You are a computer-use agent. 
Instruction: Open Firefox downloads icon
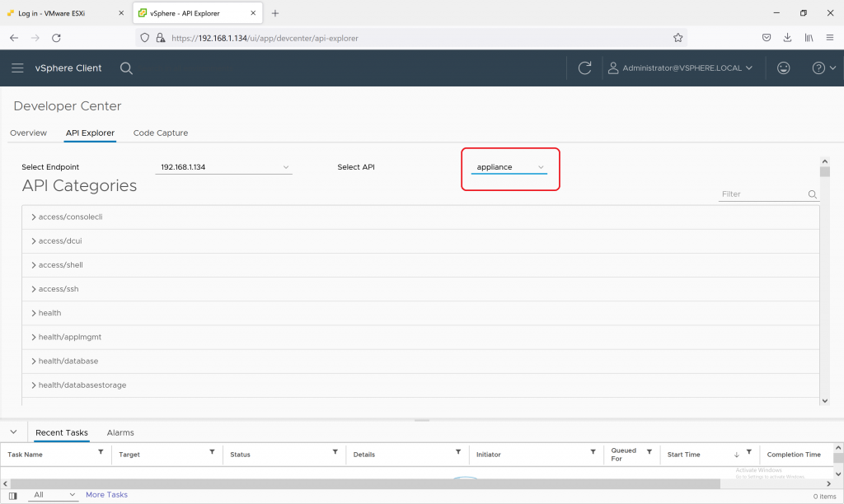click(787, 38)
